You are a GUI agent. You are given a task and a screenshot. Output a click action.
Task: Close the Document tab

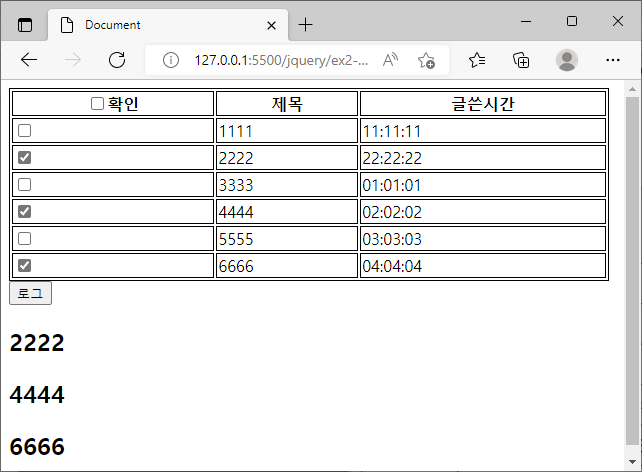[271, 26]
